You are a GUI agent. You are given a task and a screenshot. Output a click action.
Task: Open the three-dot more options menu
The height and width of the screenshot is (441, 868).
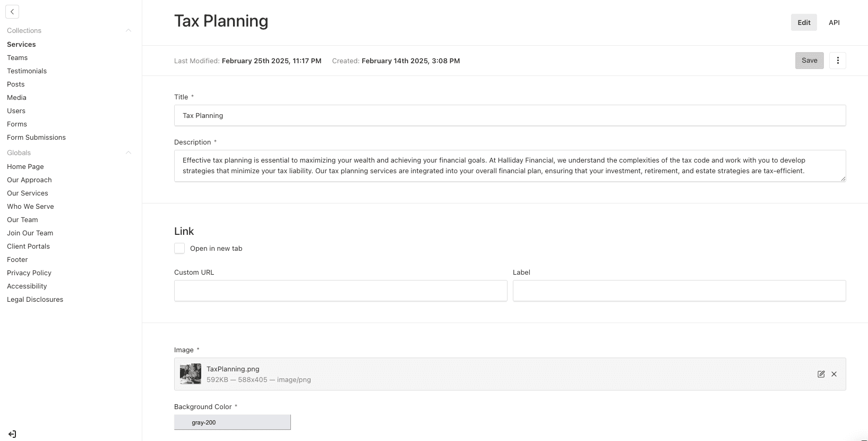tap(837, 61)
